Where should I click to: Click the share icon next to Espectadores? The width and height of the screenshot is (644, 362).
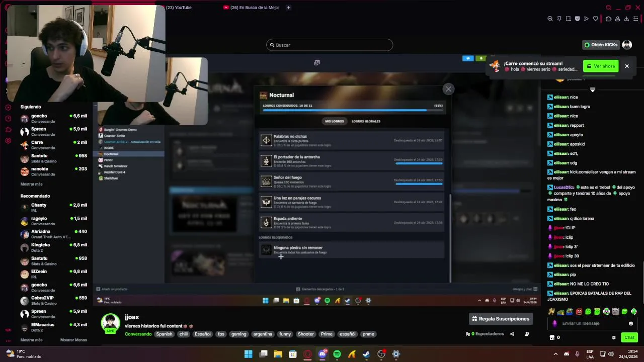coord(512,334)
